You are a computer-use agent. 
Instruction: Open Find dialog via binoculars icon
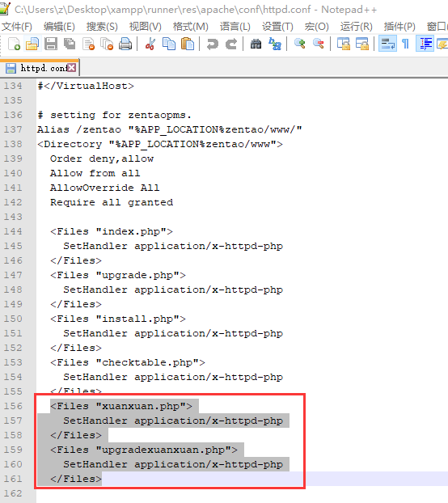click(256, 44)
